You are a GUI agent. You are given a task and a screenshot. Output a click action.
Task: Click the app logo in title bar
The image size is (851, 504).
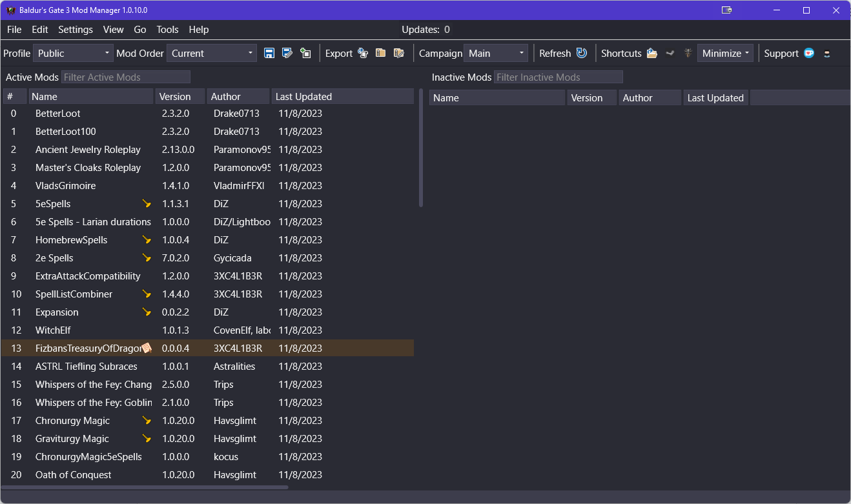[x=10, y=10]
